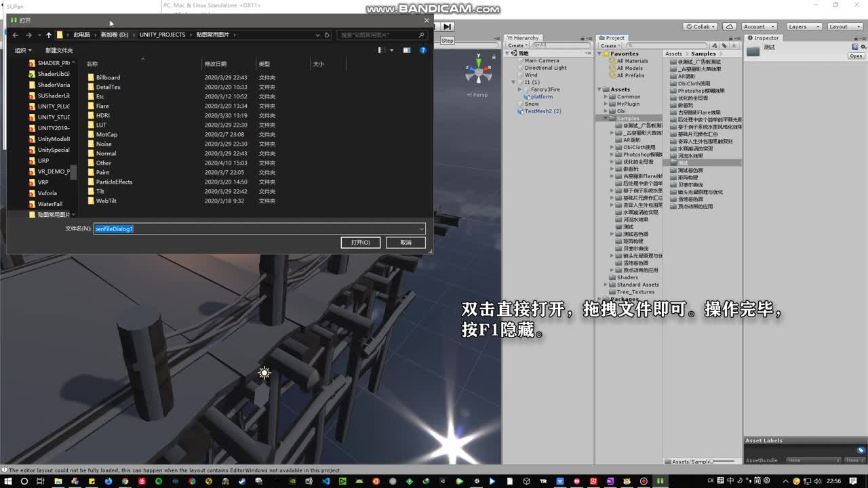
Task: Expand the Common folder in Assets tree
Action: [606, 97]
